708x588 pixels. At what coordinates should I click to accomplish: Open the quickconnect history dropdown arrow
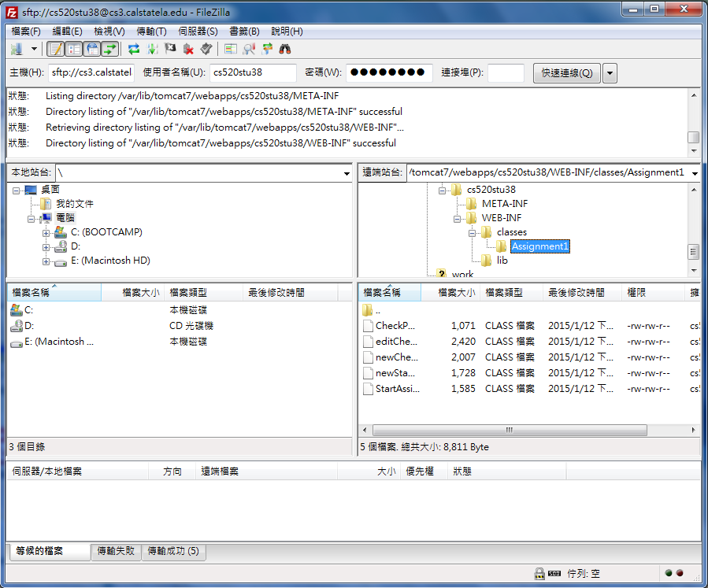point(610,73)
